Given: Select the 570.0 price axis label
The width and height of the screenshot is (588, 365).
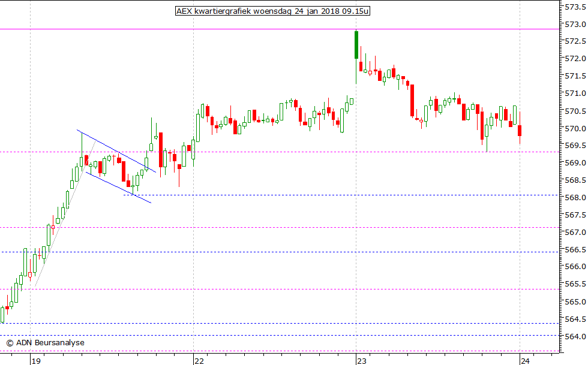Looking at the screenshot, I should pyautogui.click(x=575, y=128).
